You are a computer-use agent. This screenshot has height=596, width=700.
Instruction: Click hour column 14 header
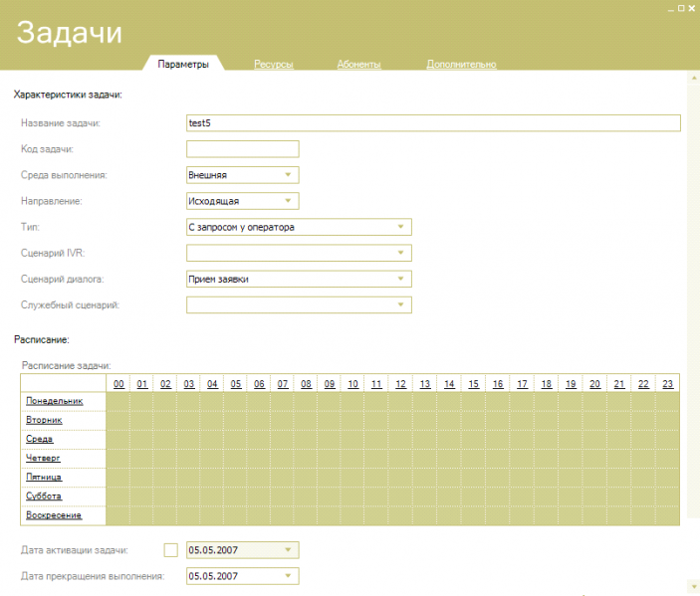click(449, 384)
